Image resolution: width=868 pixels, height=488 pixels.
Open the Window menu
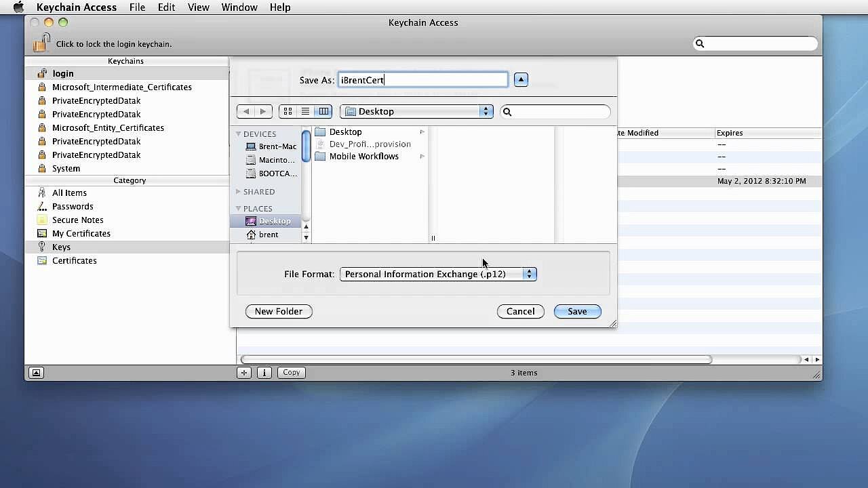[x=239, y=7]
